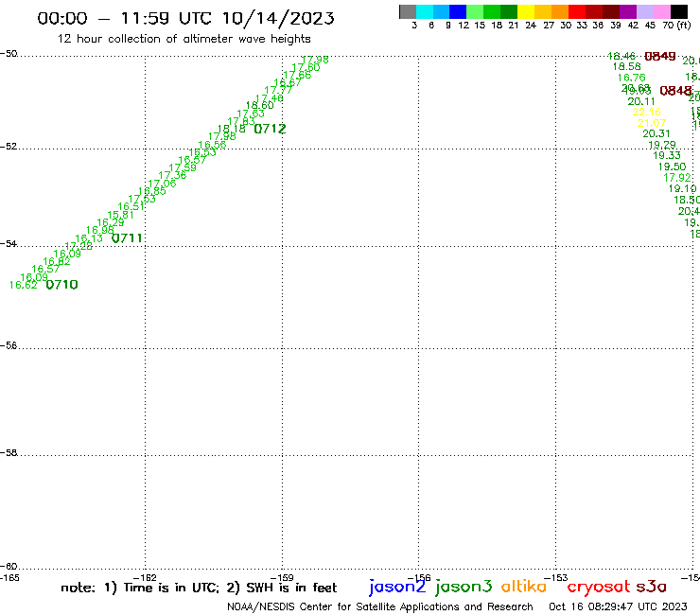Select the cryosat satellite legend label
This screenshot has width=700, height=615.
[x=599, y=587]
